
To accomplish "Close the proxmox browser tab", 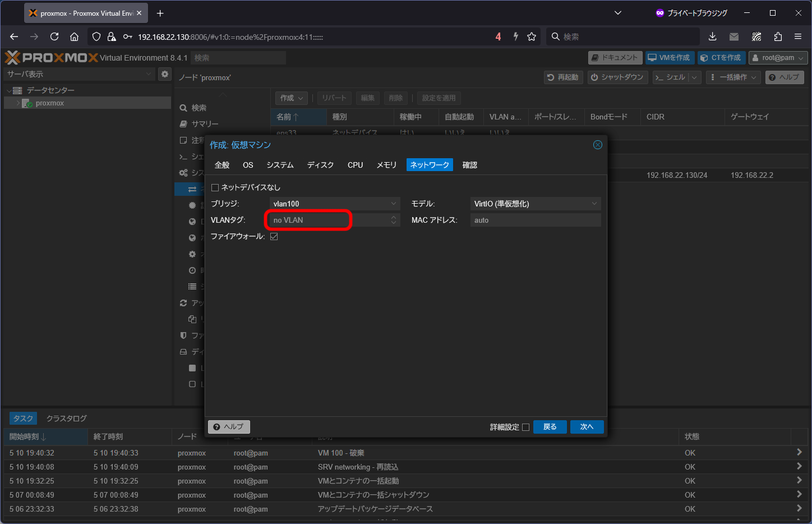I will [139, 13].
